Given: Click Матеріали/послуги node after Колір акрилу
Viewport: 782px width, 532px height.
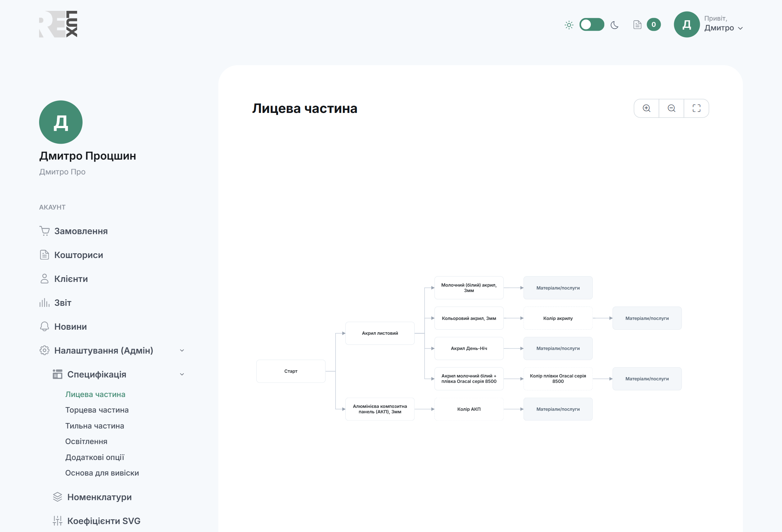Looking at the screenshot, I should pyautogui.click(x=647, y=318).
